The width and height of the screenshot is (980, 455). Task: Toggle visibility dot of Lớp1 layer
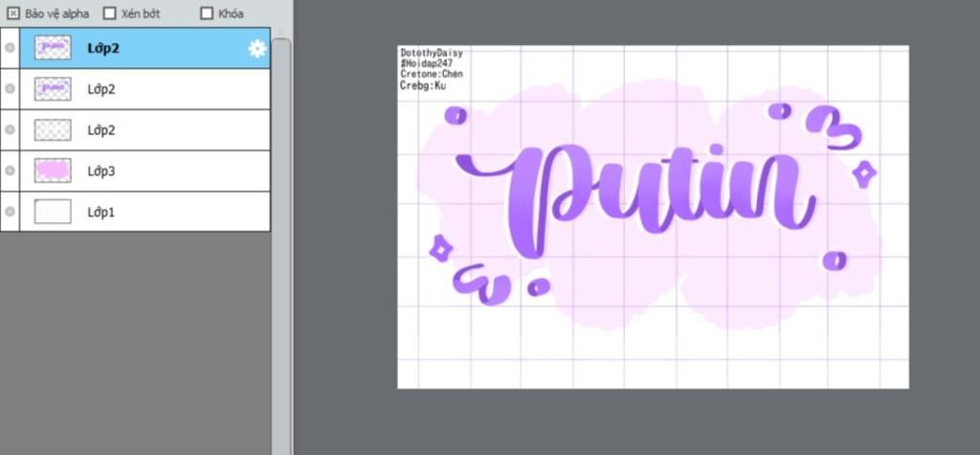[x=10, y=212]
